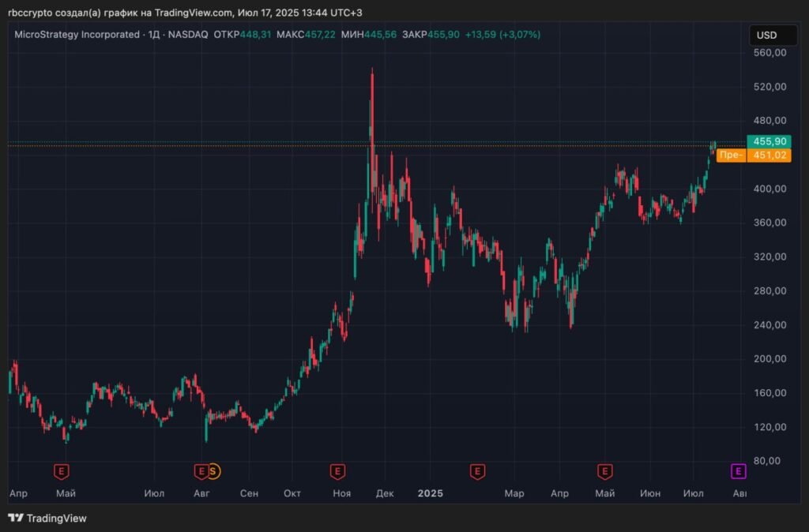This screenshot has width=809, height=532.
Task: Click the green 455,90 current price label
Action: coord(769,141)
